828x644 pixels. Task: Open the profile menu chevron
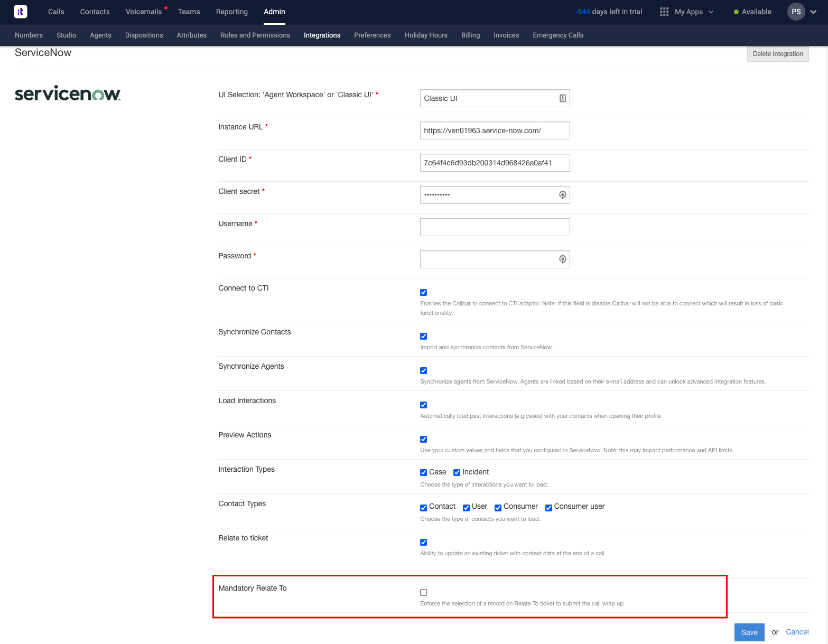813,11
